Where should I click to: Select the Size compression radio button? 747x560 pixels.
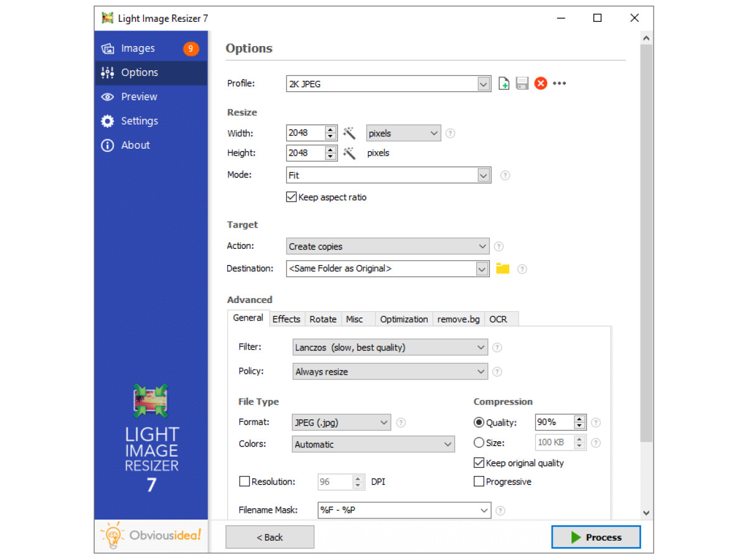pos(479,443)
